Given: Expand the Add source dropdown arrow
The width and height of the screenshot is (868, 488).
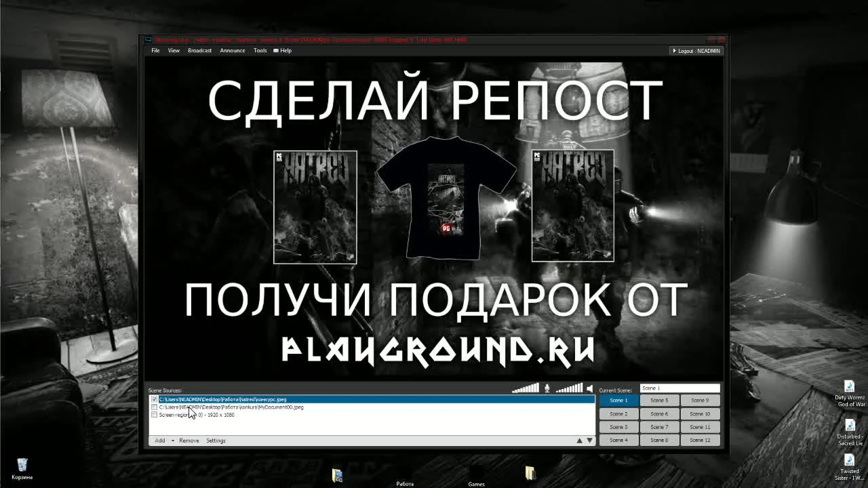Looking at the screenshot, I should tap(172, 440).
